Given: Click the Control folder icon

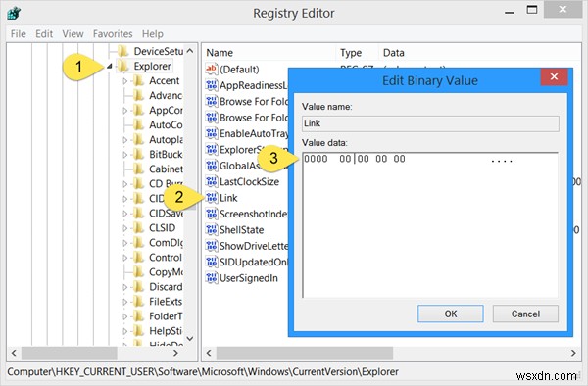Looking at the screenshot, I should [x=138, y=258].
